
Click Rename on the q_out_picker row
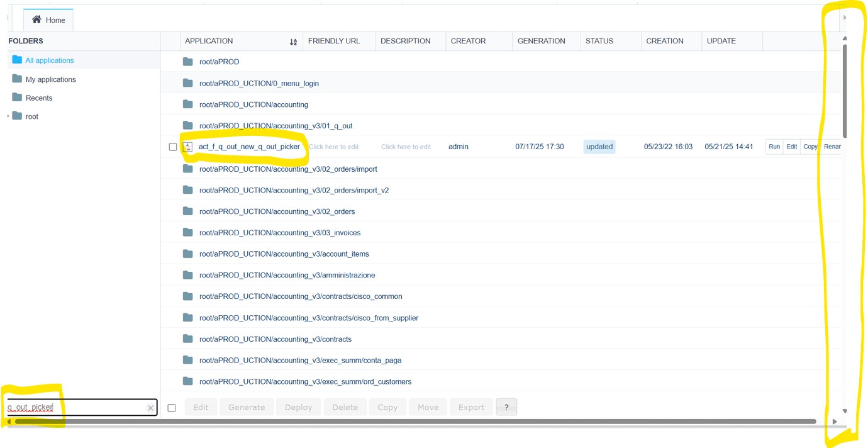(x=832, y=146)
